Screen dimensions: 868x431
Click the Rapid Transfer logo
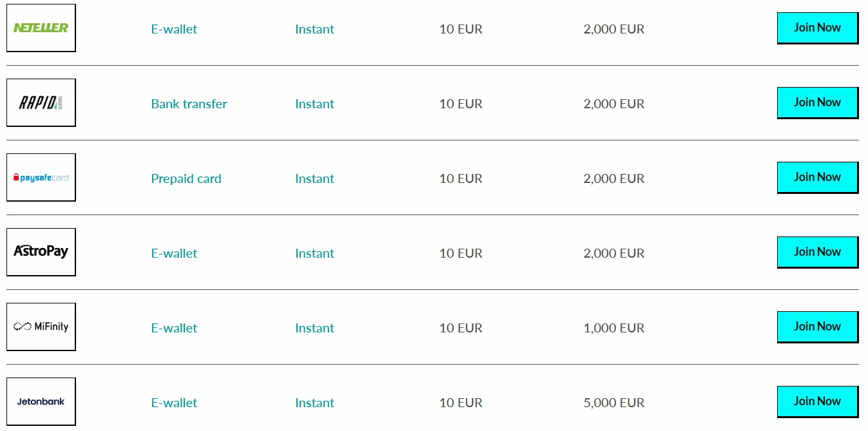point(41,103)
